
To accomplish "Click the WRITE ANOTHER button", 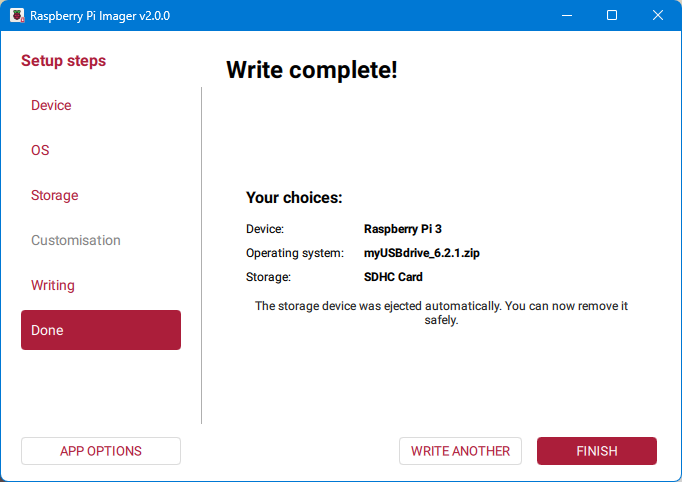I will (460, 451).
